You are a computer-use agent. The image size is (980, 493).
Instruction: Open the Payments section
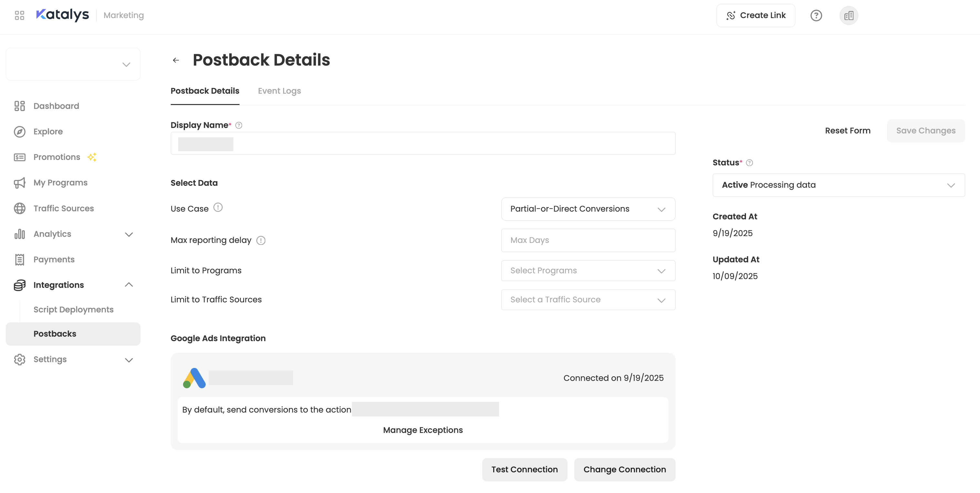(x=54, y=259)
